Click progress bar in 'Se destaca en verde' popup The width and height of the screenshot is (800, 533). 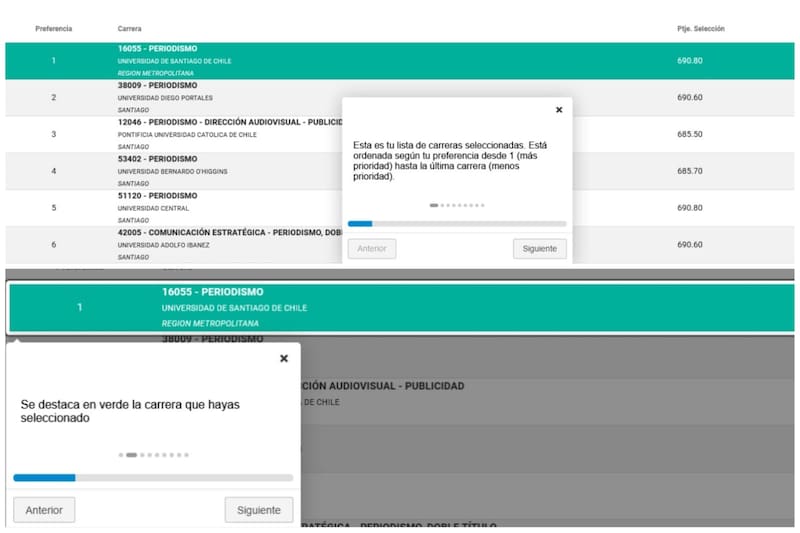point(153,478)
